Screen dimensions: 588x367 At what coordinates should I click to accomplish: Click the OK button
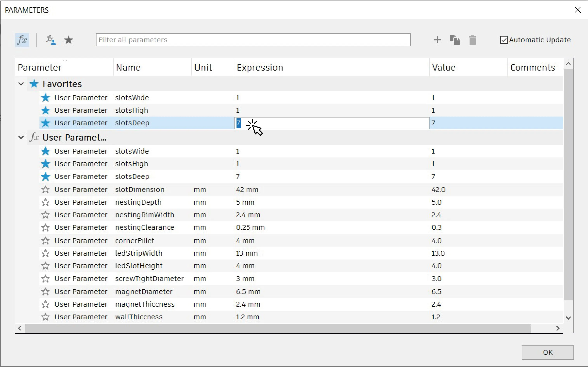point(547,352)
